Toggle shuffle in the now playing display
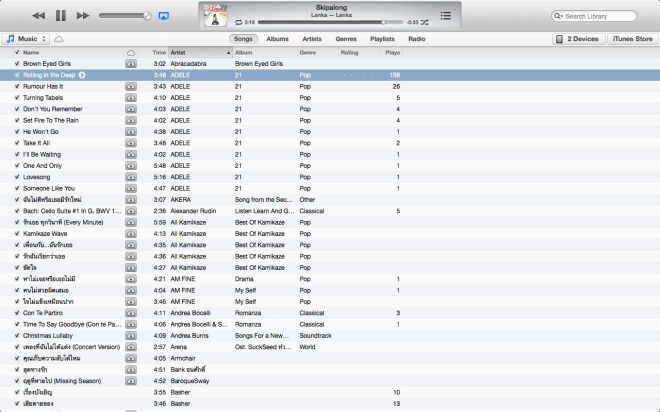Image resolution: width=660 pixels, height=412 pixels. point(426,21)
